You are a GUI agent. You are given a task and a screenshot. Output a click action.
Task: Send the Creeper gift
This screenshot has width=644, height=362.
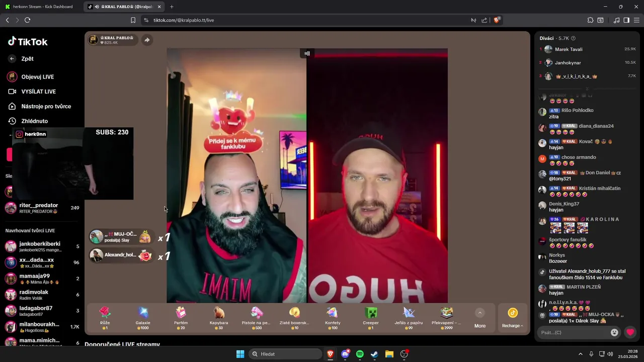pos(371,318)
